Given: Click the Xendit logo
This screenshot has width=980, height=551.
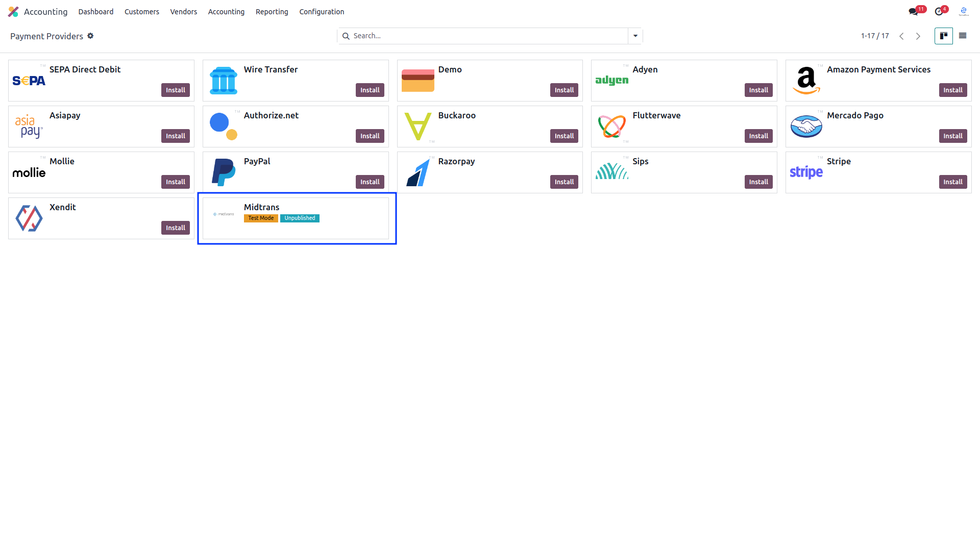Looking at the screenshot, I should (29, 218).
